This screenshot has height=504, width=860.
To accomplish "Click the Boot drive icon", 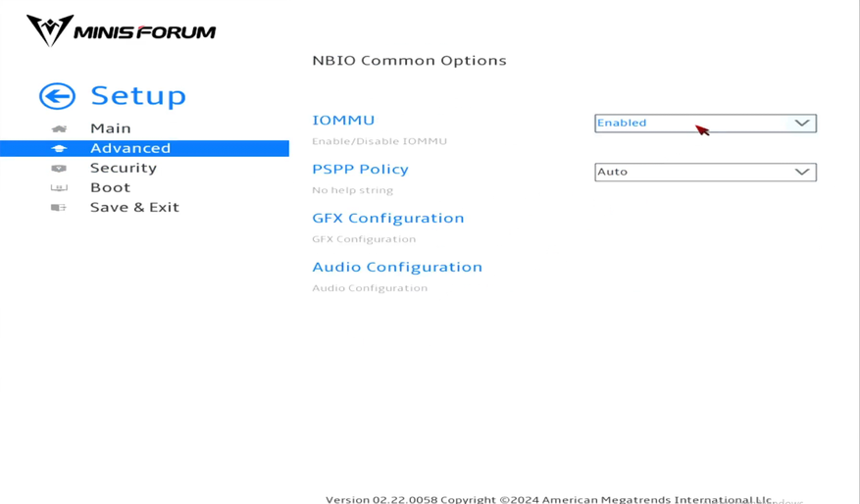I will pos(59,187).
